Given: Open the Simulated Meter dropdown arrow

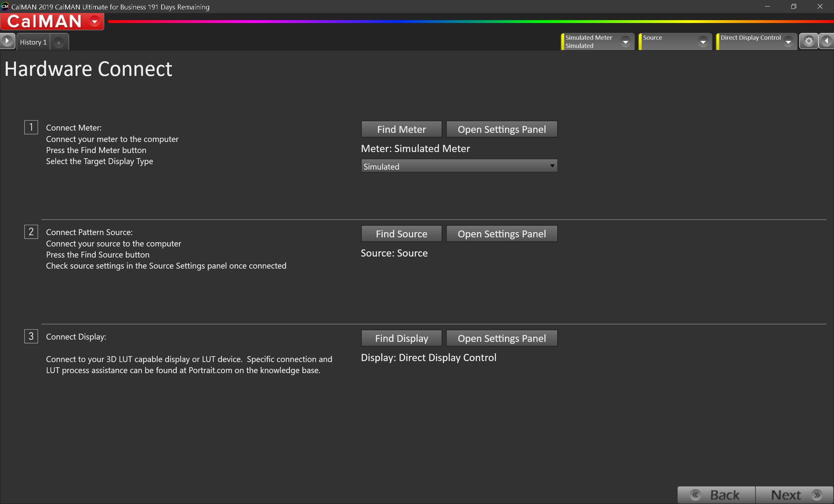Looking at the screenshot, I should (x=625, y=42).
